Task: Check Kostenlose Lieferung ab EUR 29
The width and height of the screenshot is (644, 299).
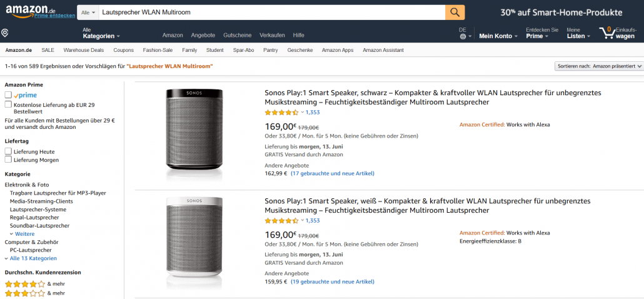Action: (9, 104)
